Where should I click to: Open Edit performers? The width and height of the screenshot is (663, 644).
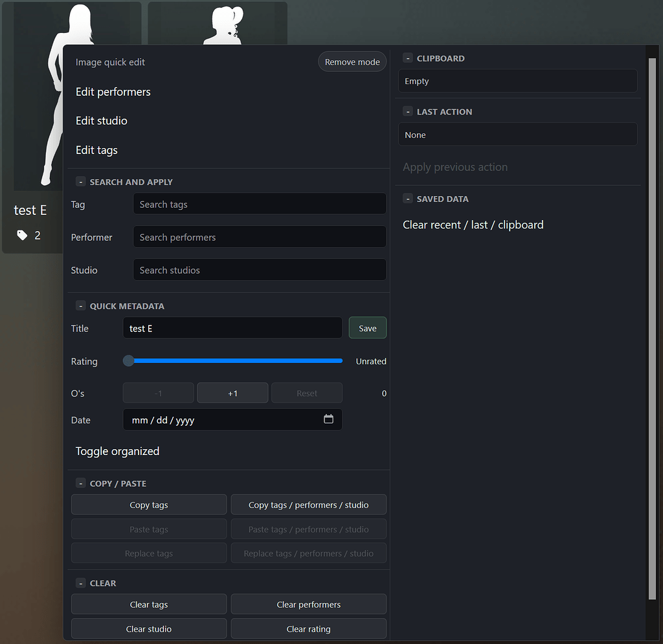coord(113,92)
